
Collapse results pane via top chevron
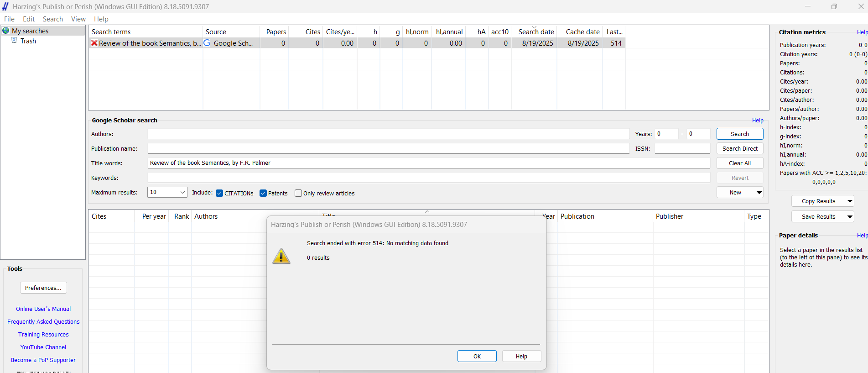(x=427, y=211)
